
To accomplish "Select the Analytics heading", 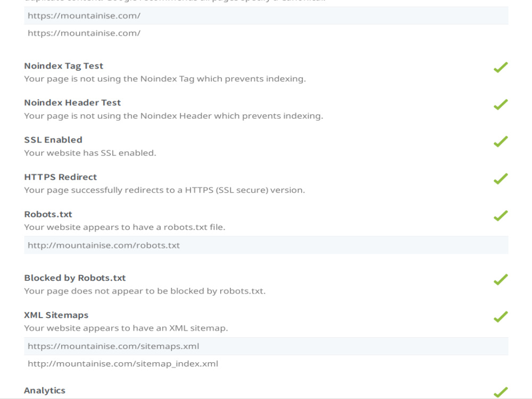I will (x=45, y=390).
